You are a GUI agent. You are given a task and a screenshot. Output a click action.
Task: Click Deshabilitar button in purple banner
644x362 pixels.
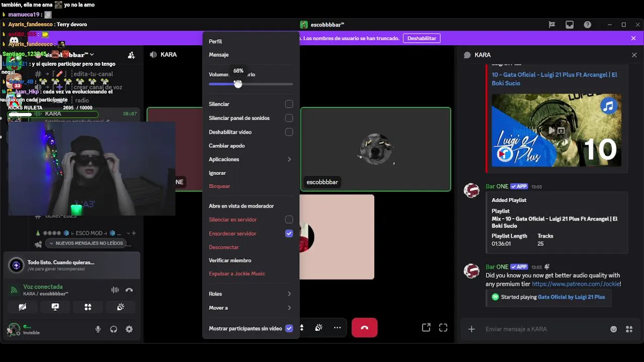[x=422, y=38]
